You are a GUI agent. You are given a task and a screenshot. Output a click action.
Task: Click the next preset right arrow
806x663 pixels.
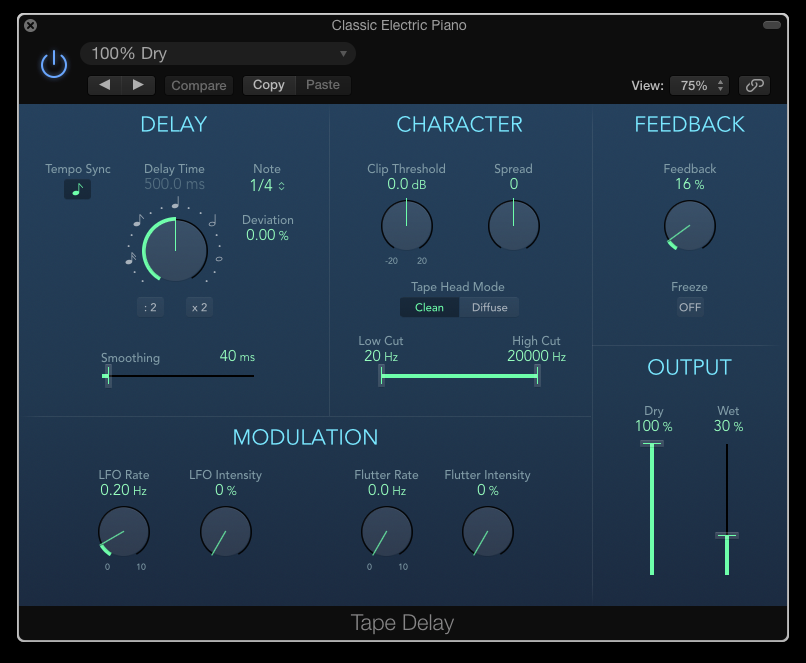139,85
